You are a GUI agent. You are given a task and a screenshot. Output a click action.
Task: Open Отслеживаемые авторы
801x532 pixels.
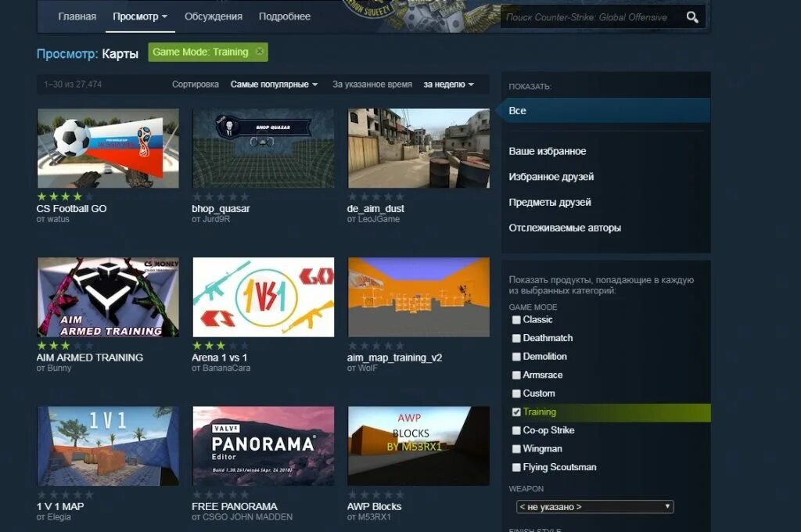565,228
